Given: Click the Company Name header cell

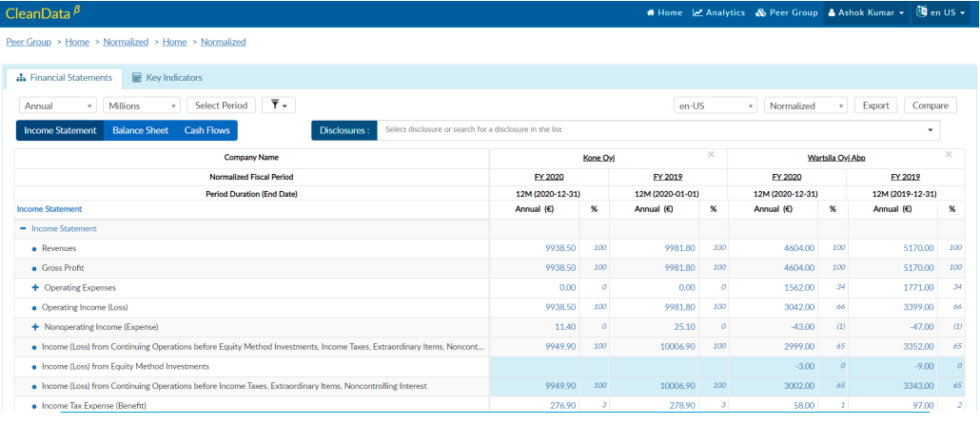Looking at the screenshot, I should [251, 158].
